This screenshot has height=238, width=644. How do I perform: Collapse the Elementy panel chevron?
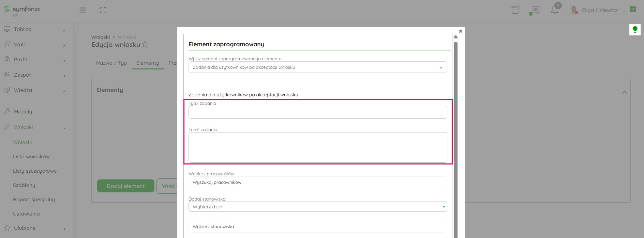[624, 92]
